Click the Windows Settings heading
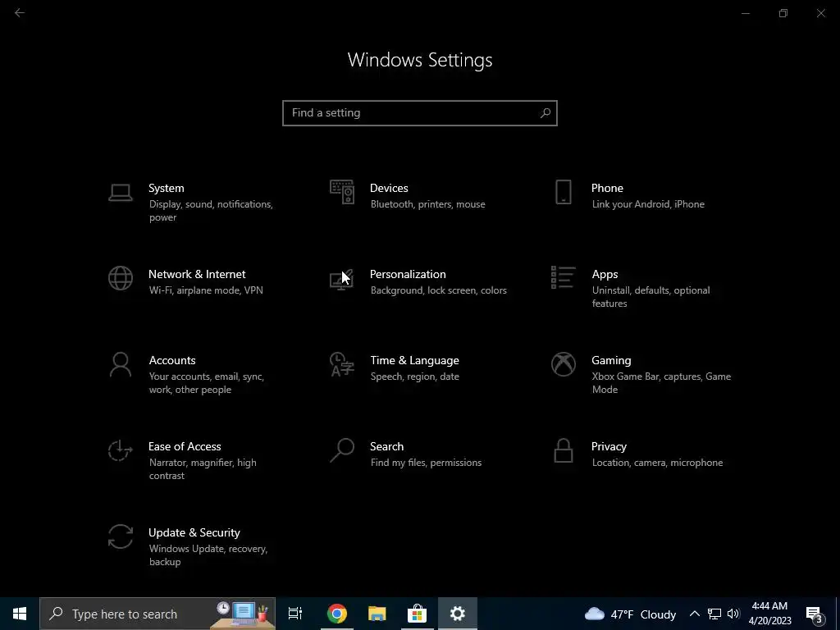 pos(420,60)
